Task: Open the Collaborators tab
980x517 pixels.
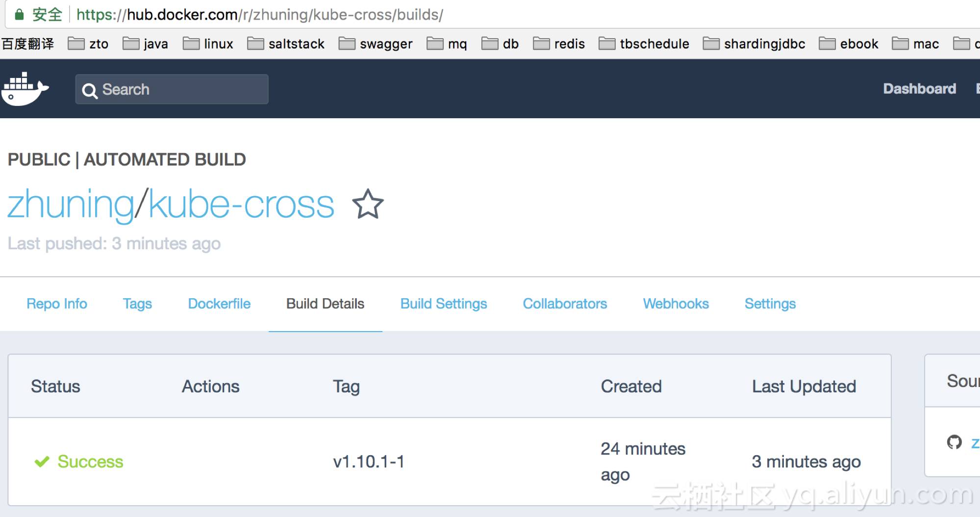Action: pos(565,304)
